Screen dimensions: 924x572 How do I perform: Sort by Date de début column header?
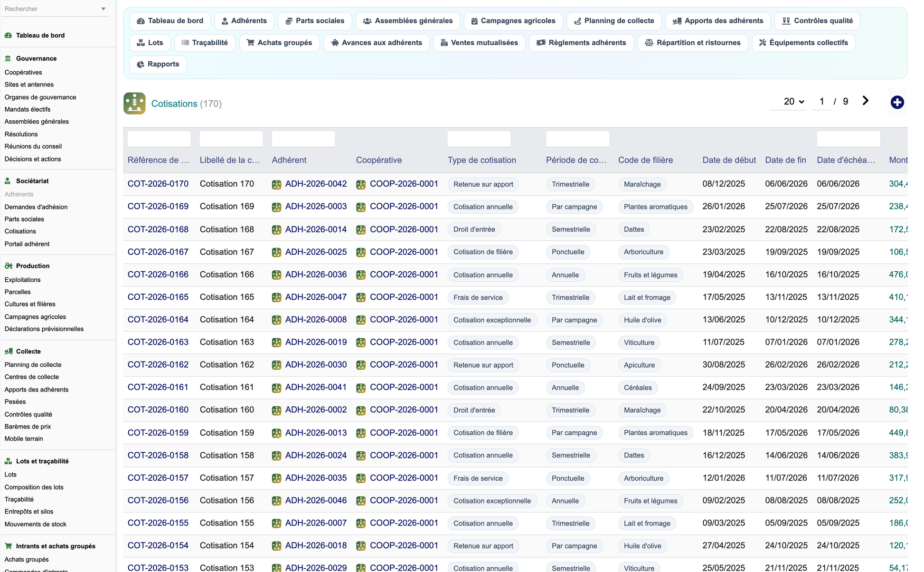[x=729, y=160]
